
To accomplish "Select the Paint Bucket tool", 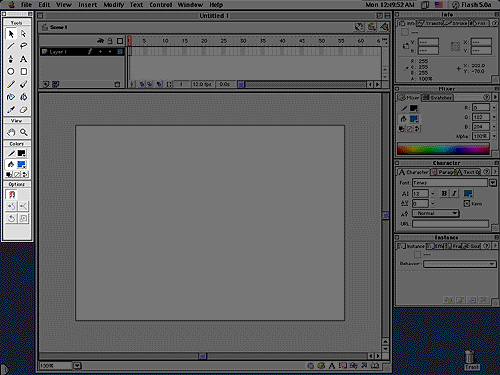I will pyautogui.click(x=23, y=97).
